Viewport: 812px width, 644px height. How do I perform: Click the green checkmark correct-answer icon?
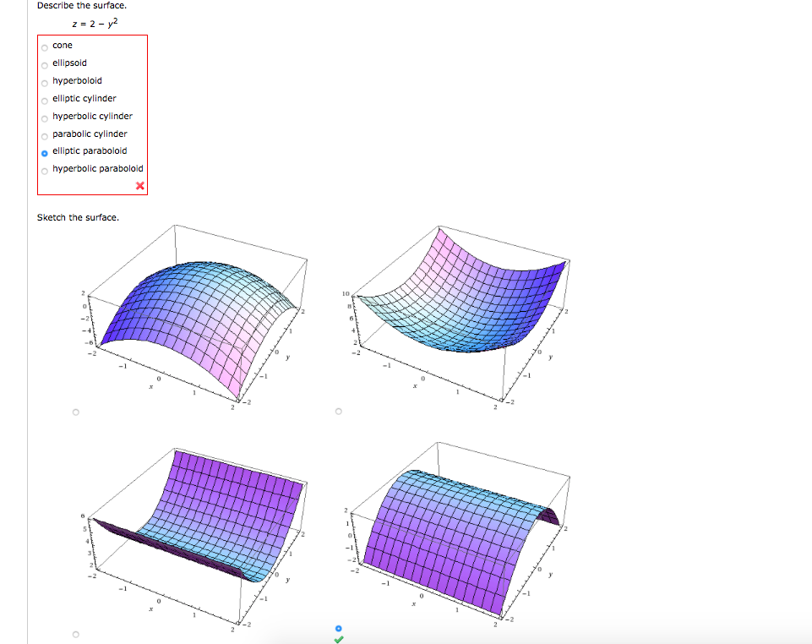coord(338,640)
